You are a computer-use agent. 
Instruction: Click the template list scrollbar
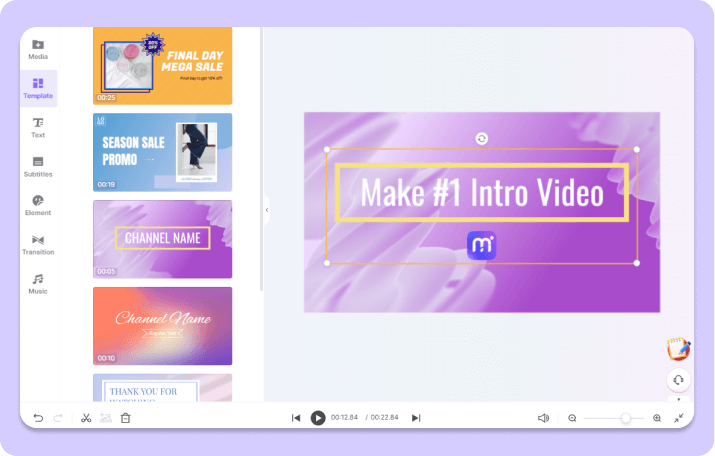(x=261, y=159)
